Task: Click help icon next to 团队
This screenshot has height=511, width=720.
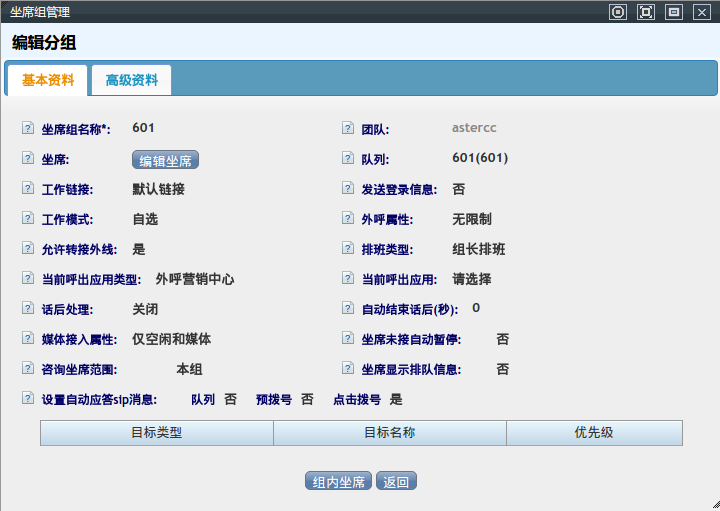Action: 348,129
